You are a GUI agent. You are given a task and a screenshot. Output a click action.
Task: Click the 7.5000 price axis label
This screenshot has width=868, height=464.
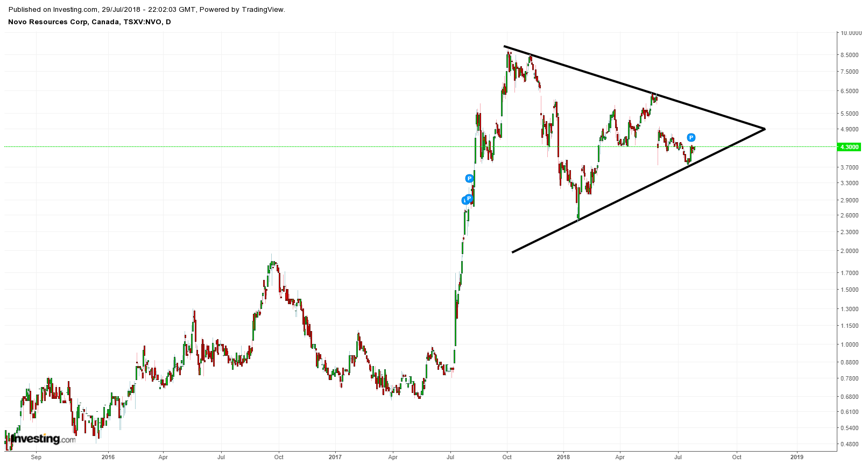tap(849, 72)
